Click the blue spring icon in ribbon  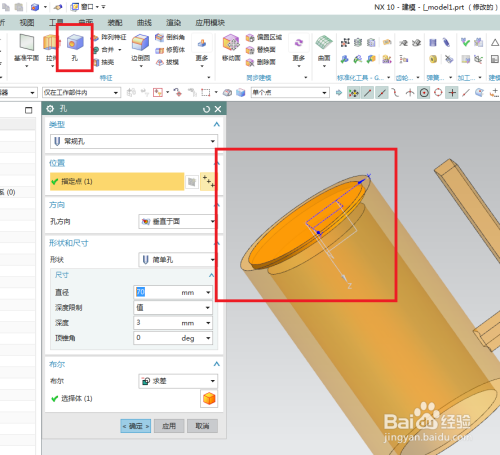click(x=433, y=43)
